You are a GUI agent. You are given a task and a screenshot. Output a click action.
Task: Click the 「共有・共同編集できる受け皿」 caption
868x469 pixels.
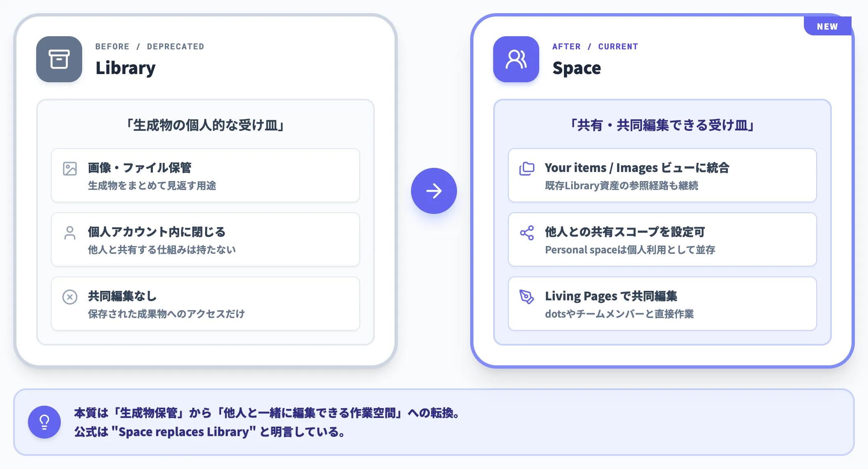(x=663, y=125)
